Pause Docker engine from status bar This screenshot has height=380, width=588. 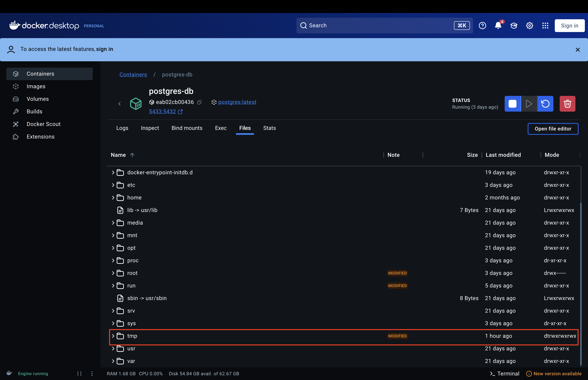tap(79, 374)
